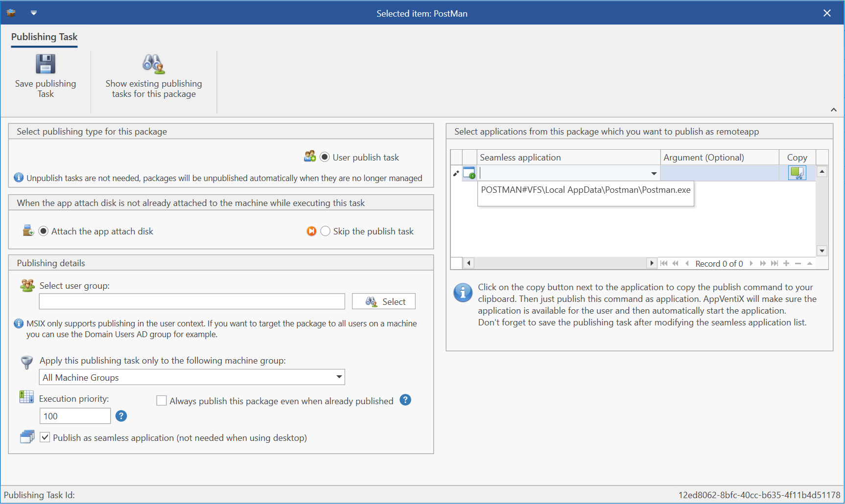Uncheck Publish as seamless application

tap(45, 437)
